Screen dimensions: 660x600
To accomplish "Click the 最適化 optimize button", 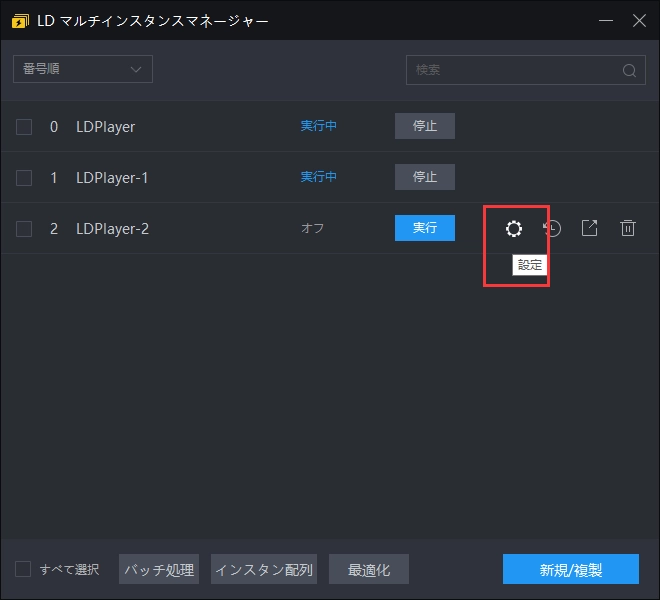I will [x=369, y=569].
